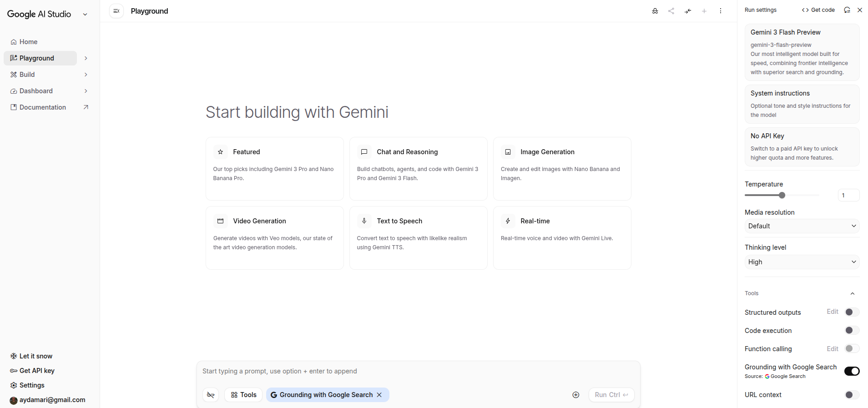Open the Media resolution dropdown
The height and width of the screenshot is (408, 868).
(x=802, y=226)
